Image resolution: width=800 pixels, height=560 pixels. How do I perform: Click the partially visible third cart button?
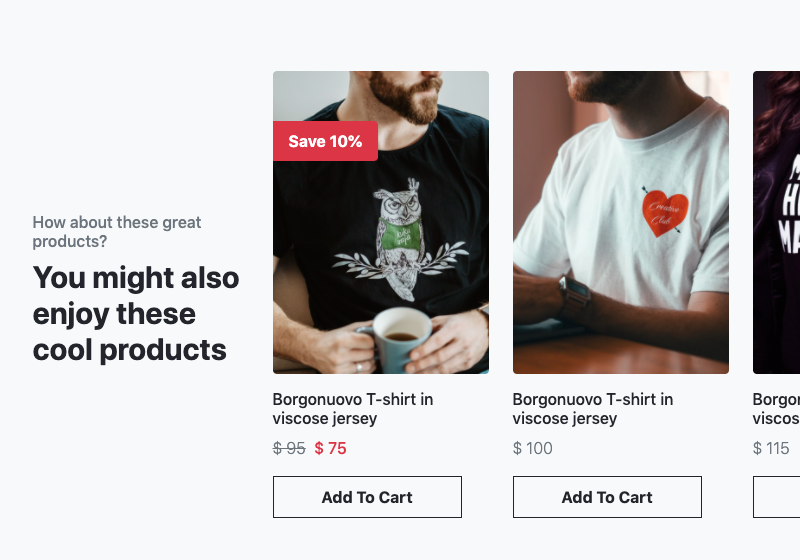coord(777,497)
